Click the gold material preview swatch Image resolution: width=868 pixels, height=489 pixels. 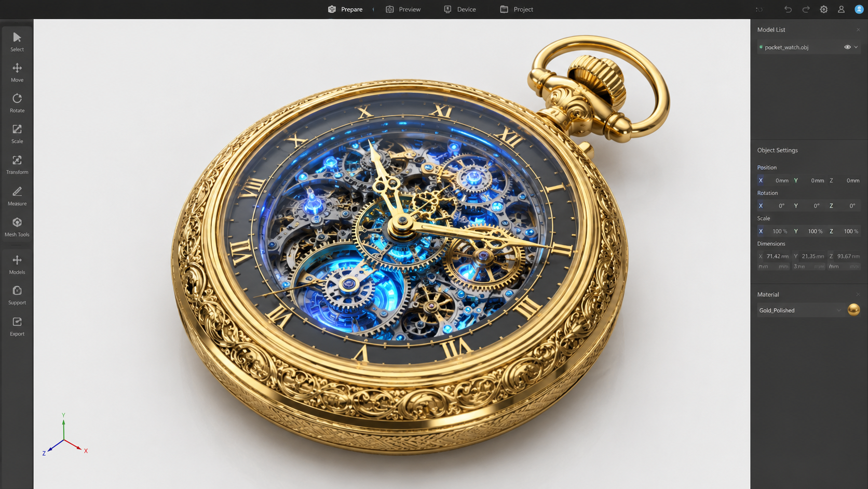click(853, 310)
